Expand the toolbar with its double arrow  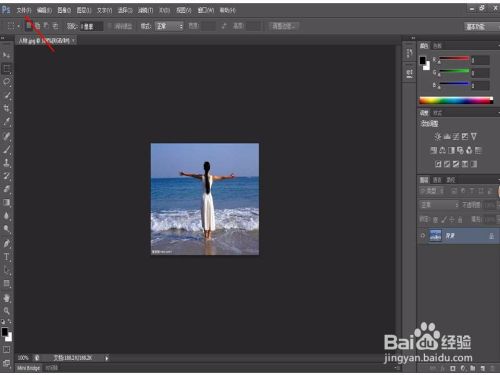click(3, 38)
